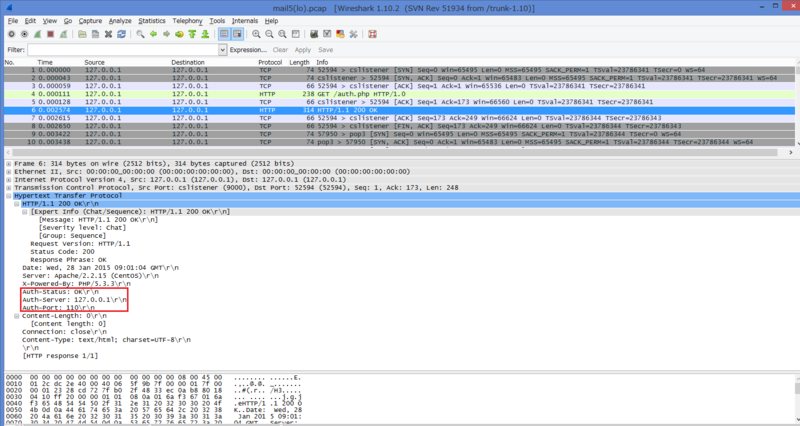Select the Auth-Port: 110 header line
The image size is (800, 426).
tap(59, 308)
